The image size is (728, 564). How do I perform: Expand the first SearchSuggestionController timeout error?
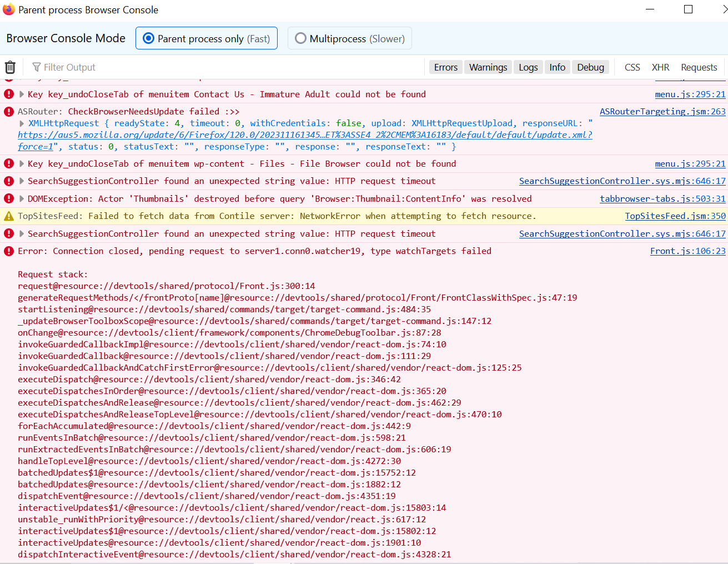coord(22,181)
